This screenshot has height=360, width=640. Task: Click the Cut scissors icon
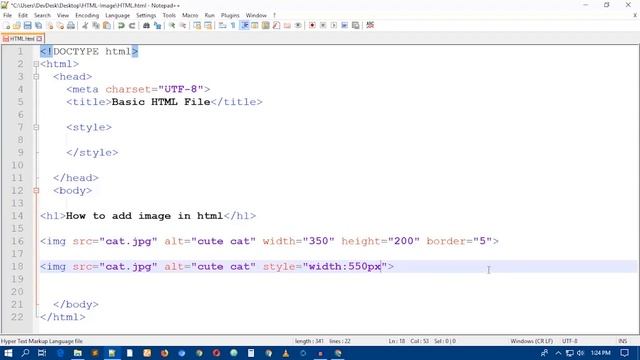(x=85, y=26)
